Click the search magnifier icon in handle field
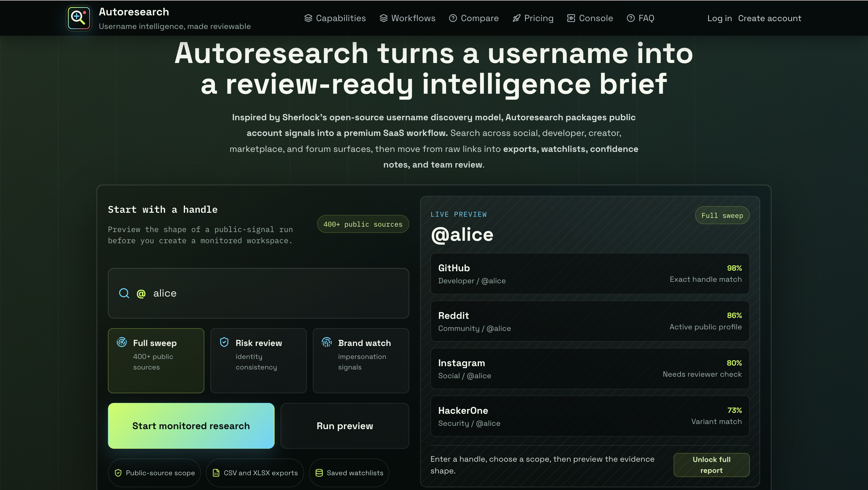This screenshot has width=868, height=490. pos(124,293)
